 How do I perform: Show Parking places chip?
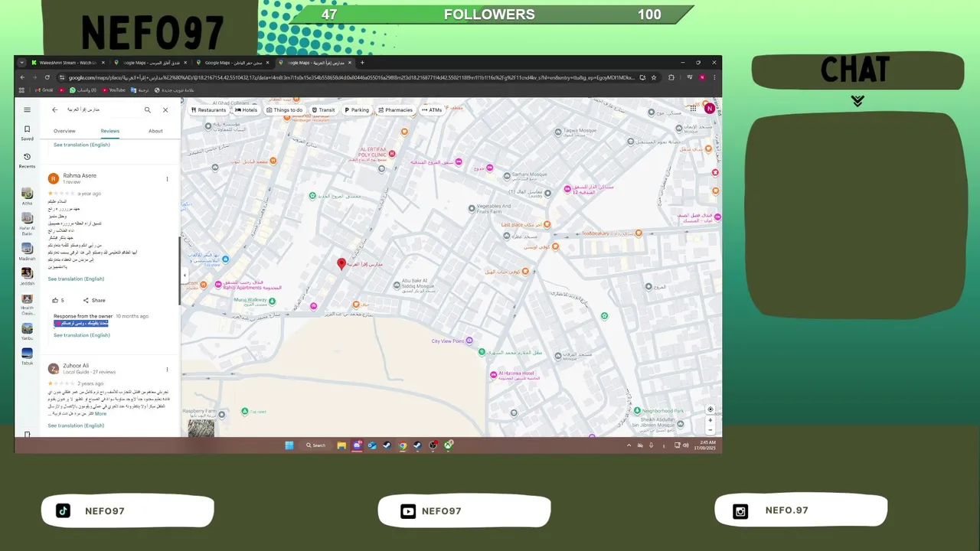[x=357, y=109]
